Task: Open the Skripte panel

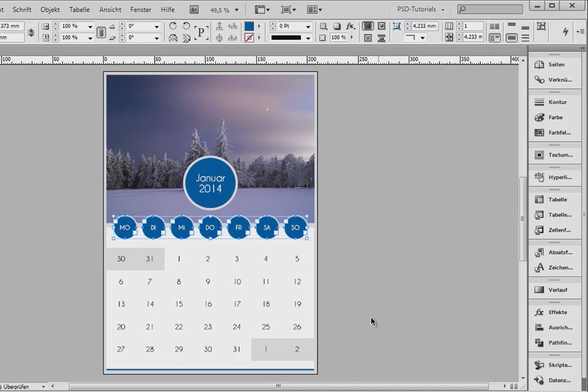Action: (554, 366)
